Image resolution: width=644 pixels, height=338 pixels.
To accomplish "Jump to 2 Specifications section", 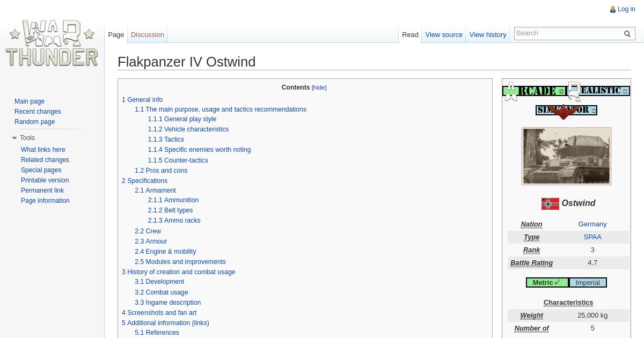I will pyautogui.click(x=144, y=181).
